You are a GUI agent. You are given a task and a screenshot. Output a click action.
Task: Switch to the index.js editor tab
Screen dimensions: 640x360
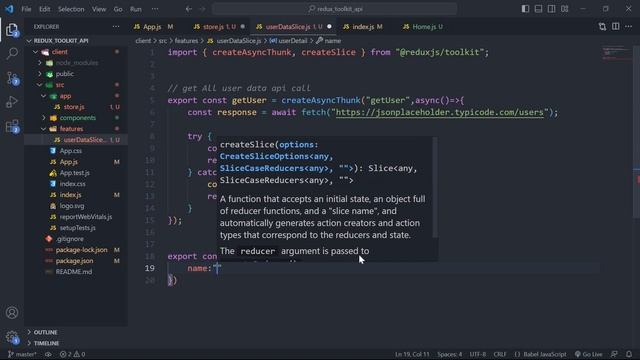(x=363, y=27)
